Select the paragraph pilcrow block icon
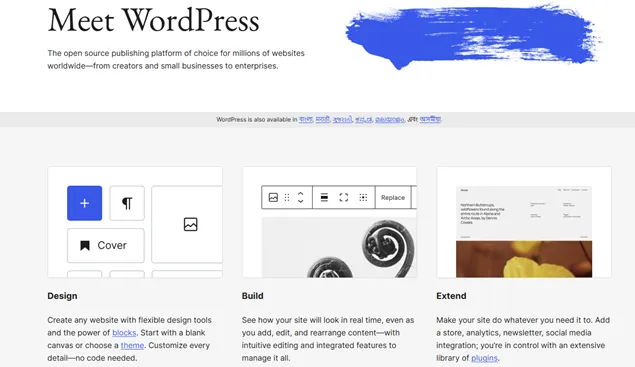Viewport: 635px width, 367px height. click(127, 203)
